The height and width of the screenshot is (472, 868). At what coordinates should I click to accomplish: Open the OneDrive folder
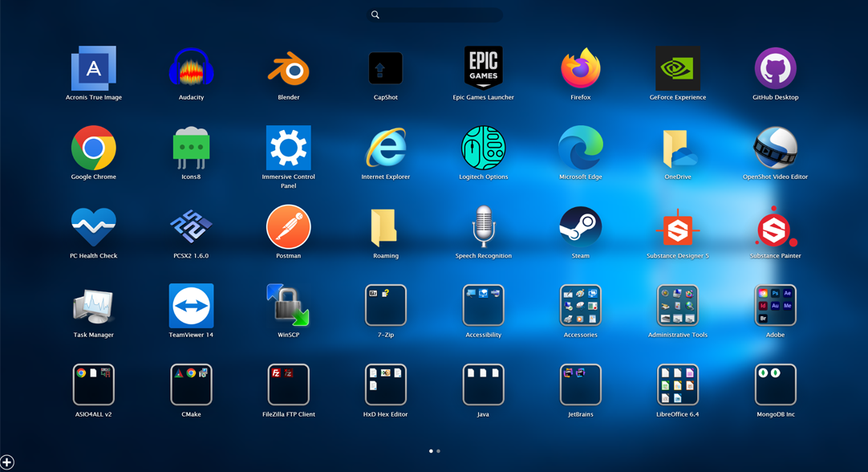click(x=678, y=149)
